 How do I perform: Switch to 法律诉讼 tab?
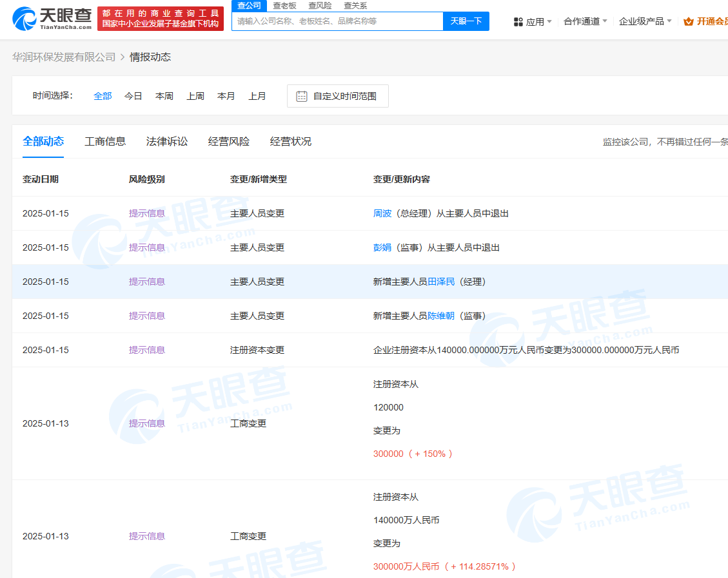pyautogui.click(x=167, y=142)
